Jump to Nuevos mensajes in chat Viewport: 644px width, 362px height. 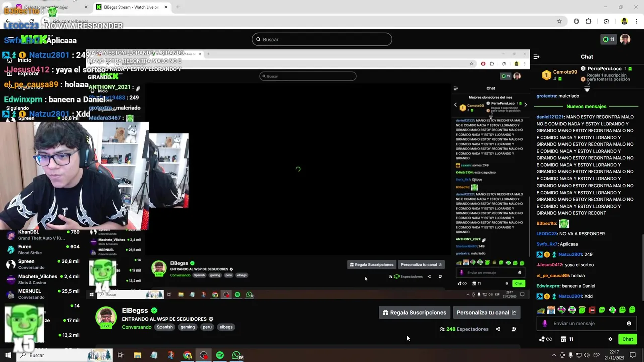pos(586,107)
